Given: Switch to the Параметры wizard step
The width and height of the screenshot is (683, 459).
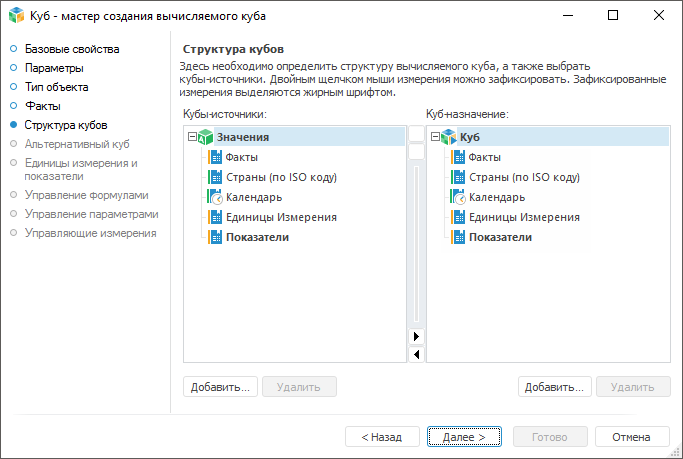Looking at the screenshot, I should [55, 68].
